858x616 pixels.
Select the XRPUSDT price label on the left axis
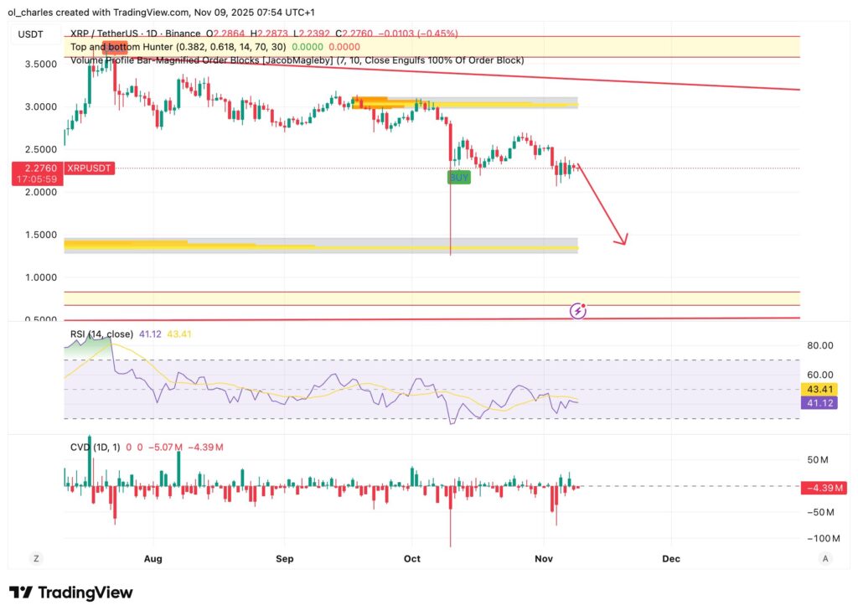point(89,168)
